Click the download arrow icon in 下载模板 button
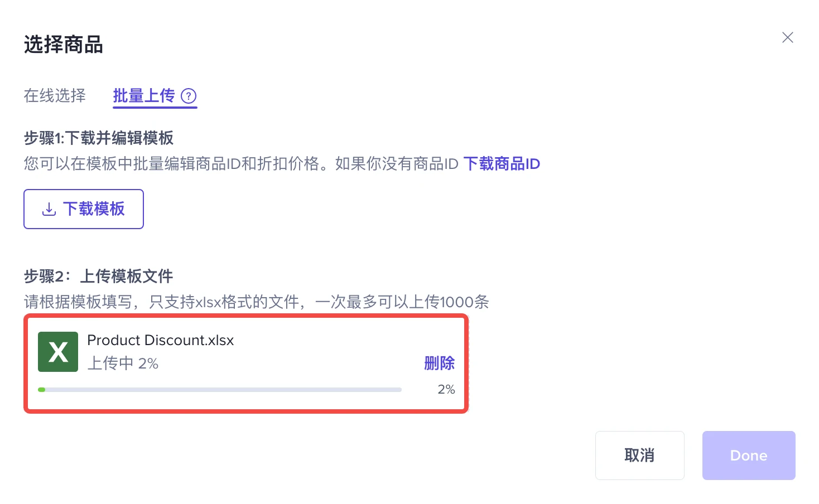Viewport: 819px width, 504px height. [49, 209]
